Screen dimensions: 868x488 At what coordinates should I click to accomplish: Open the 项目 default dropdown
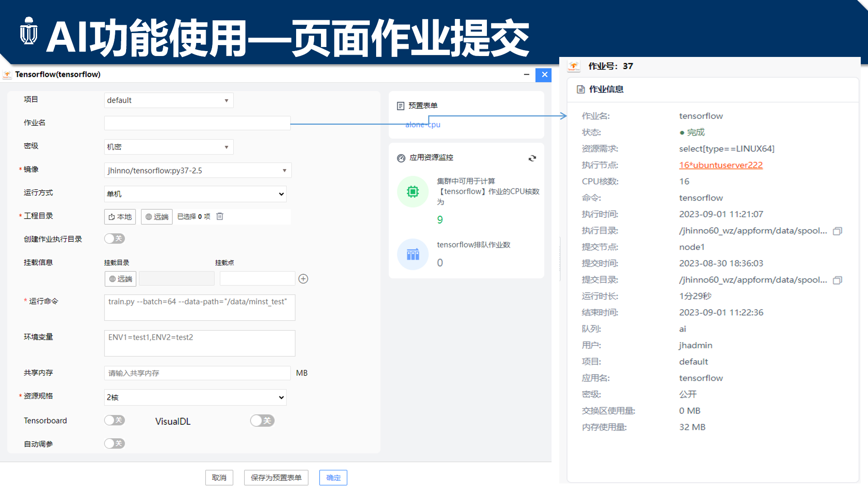click(169, 100)
